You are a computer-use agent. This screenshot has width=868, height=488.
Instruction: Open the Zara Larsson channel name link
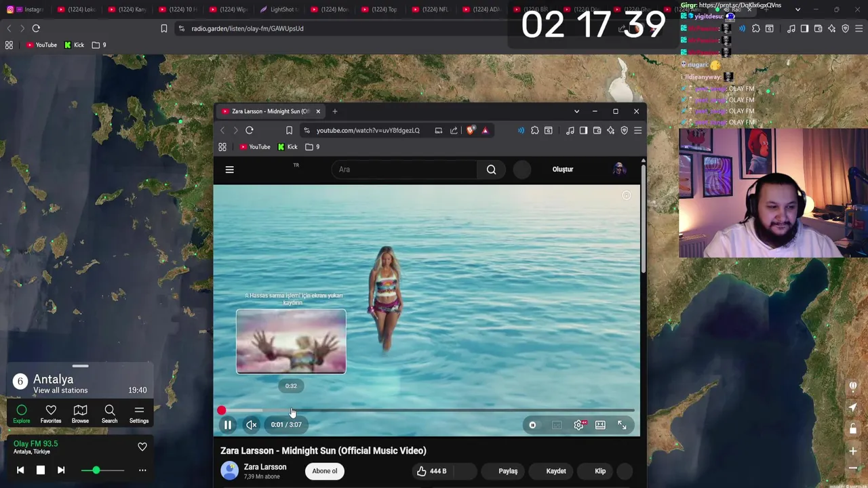[x=265, y=467]
